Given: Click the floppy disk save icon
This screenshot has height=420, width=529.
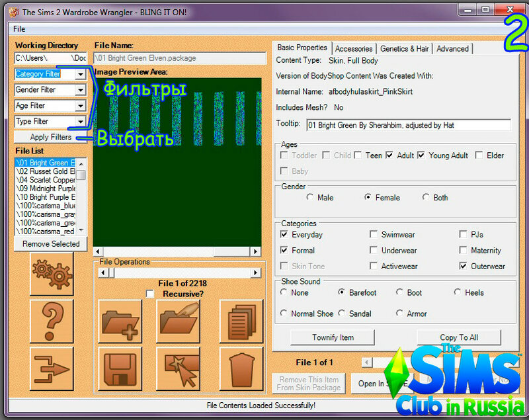Looking at the screenshot, I should tap(120, 368).
